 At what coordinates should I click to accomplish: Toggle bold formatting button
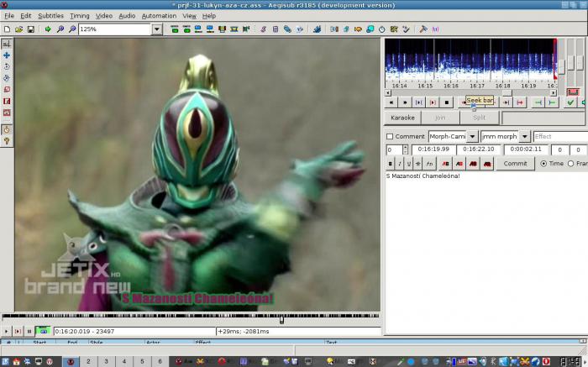tap(391, 164)
